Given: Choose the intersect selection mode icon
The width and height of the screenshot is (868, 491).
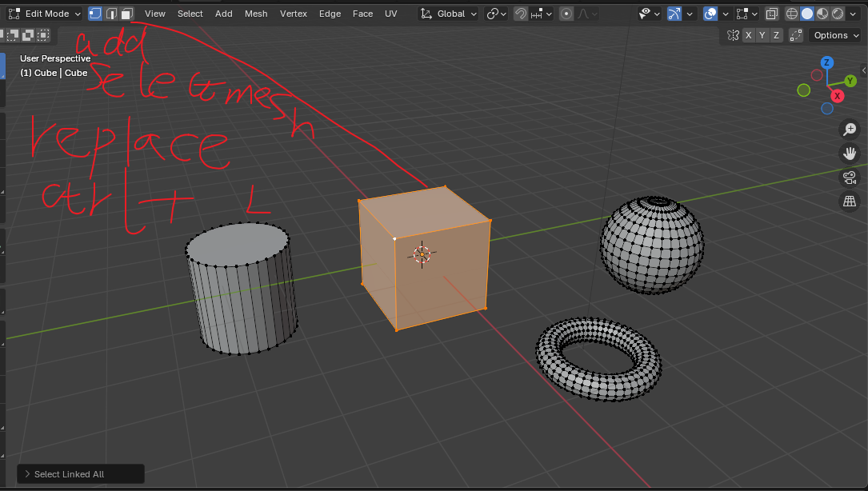Looking at the screenshot, I should 43,35.
